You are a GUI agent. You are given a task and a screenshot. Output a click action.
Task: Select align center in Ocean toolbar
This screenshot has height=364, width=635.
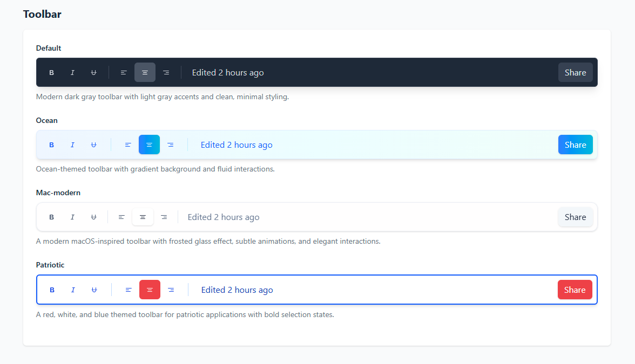[149, 145]
